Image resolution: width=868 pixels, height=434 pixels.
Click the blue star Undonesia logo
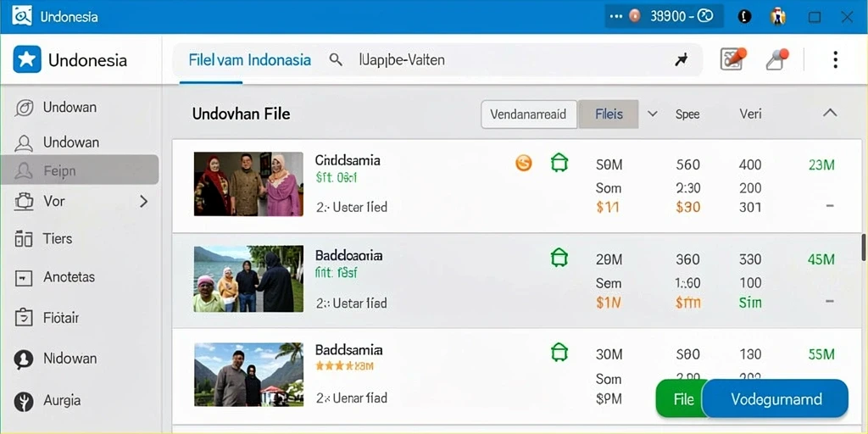coord(27,59)
